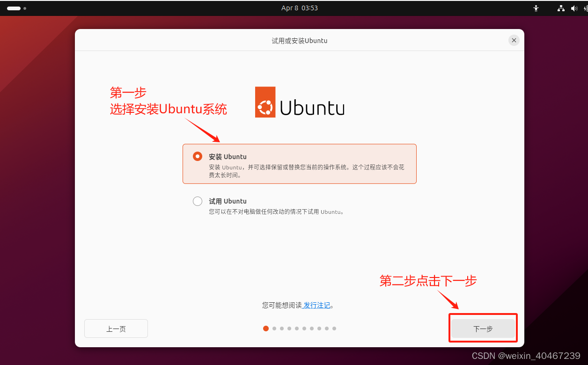Click the volume speaker icon in top bar
This screenshot has height=365, width=588.
[574, 8]
